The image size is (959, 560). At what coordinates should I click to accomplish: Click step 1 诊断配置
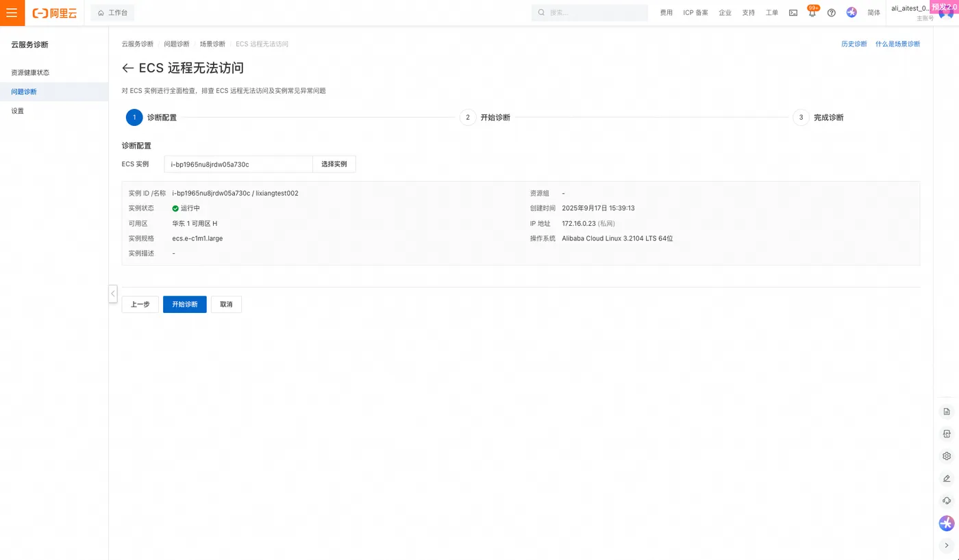(151, 118)
